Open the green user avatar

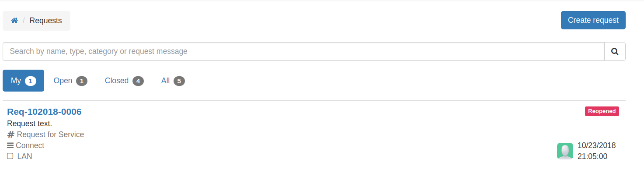[x=565, y=151]
